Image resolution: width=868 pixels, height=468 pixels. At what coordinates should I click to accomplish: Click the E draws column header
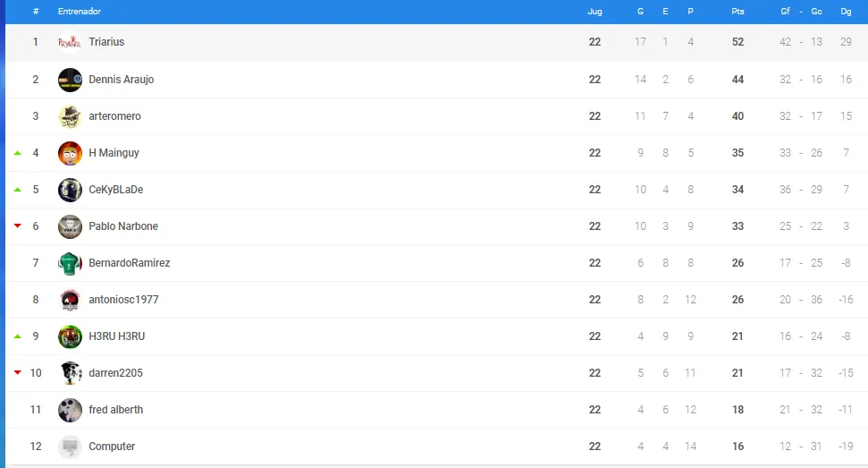665,11
